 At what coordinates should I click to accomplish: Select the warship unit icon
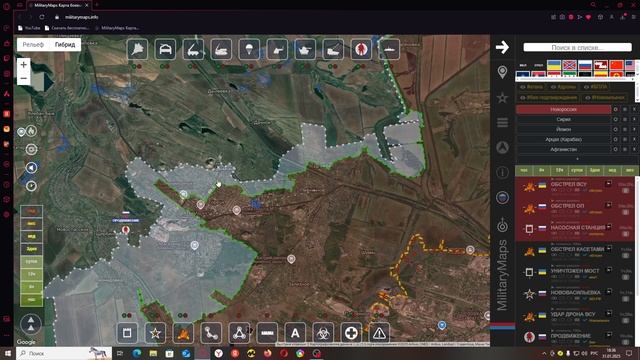click(389, 49)
